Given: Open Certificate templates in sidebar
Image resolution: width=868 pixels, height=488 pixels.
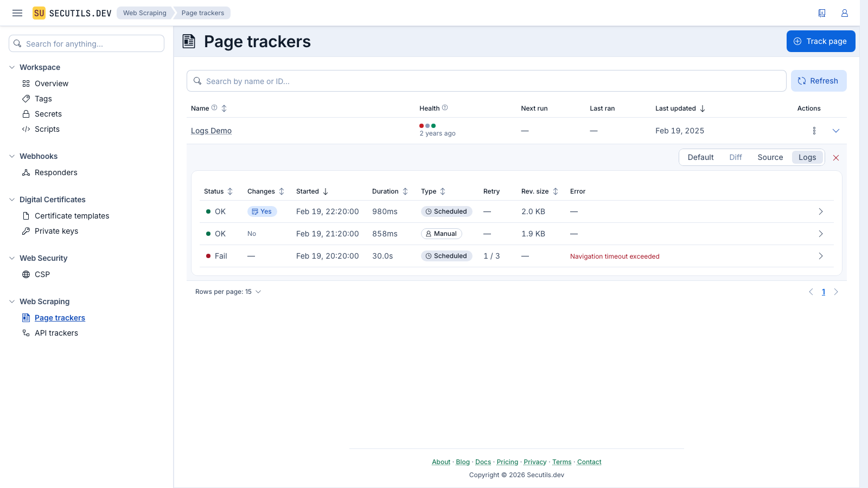Looking at the screenshot, I should 72,216.
